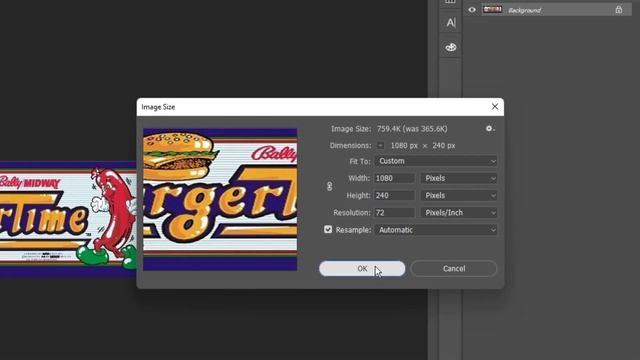Viewport: 640px width, 360px height.
Task: Uncheck the Resample checkbox
Action: click(328, 229)
